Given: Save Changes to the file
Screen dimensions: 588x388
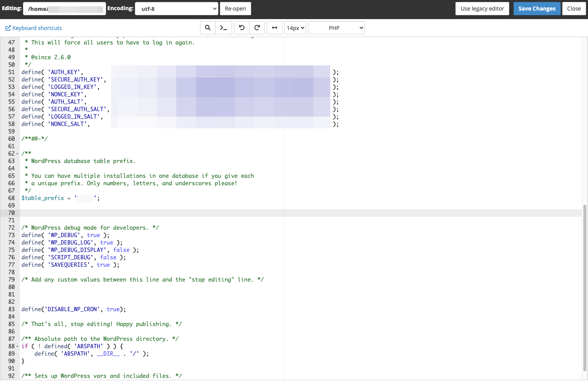Looking at the screenshot, I should point(537,9).
